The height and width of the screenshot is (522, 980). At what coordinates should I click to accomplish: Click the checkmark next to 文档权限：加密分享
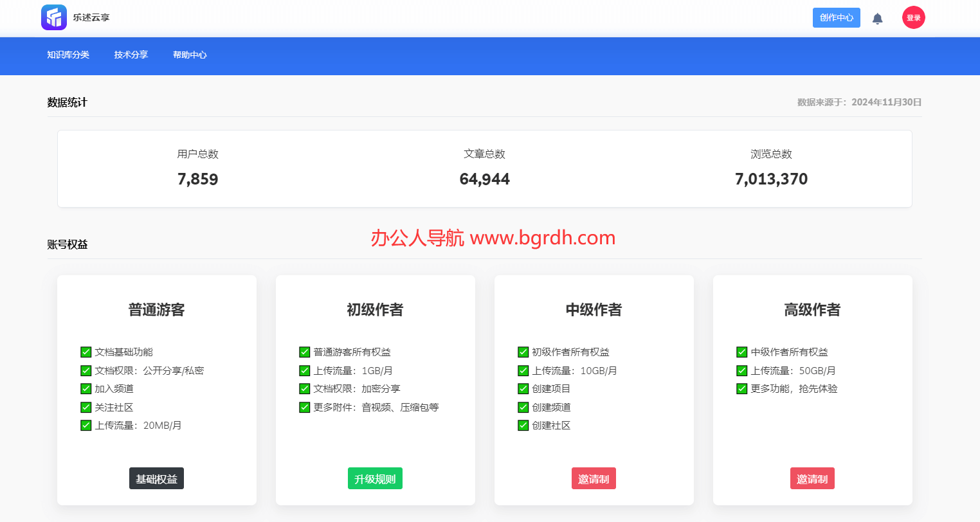pos(305,389)
